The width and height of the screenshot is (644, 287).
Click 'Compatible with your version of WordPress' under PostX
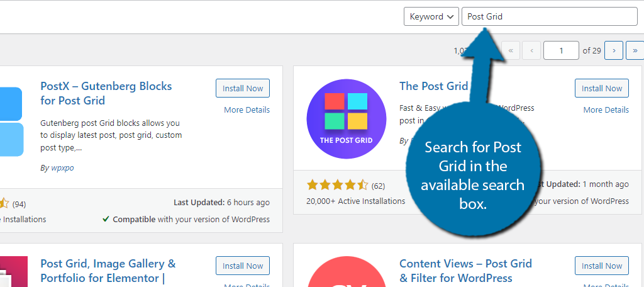[186, 219]
